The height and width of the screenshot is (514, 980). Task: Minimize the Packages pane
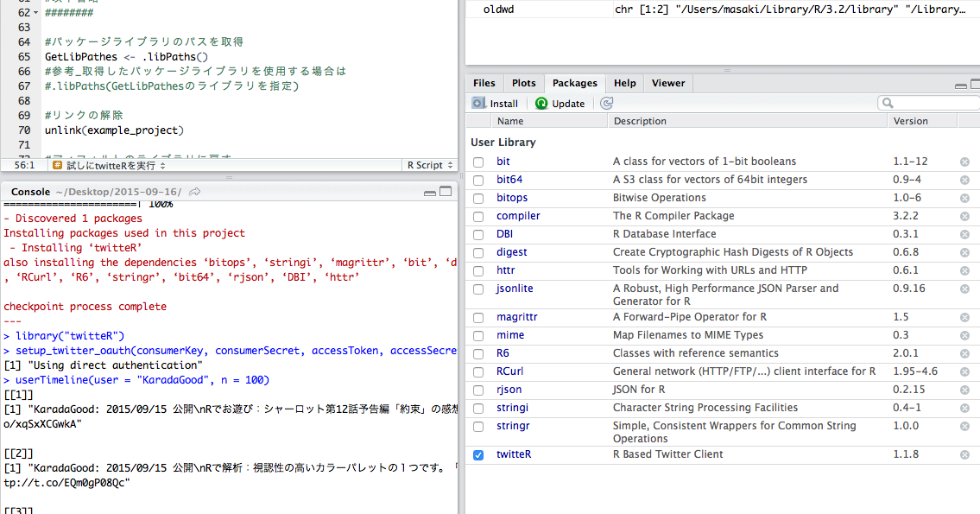(x=961, y=85)
